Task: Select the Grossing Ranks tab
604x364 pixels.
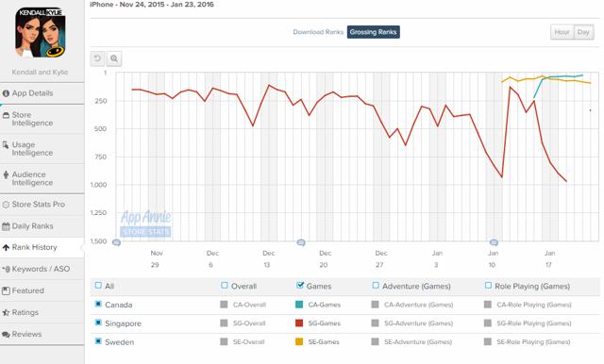Action: click(374, 32)
